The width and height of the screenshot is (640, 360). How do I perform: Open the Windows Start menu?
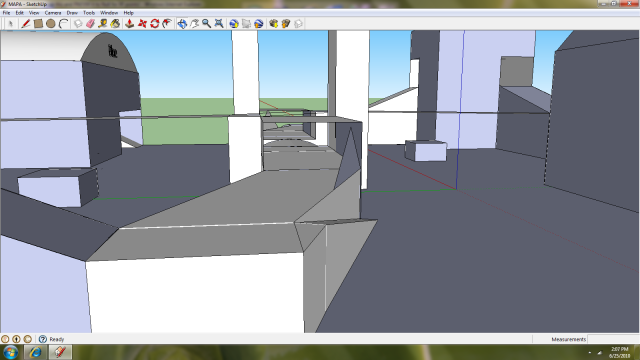point(10,352)
